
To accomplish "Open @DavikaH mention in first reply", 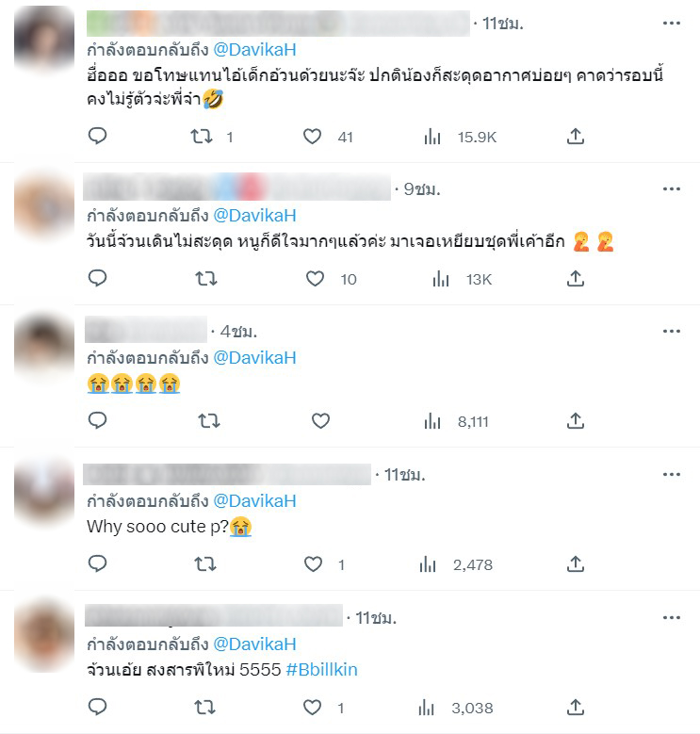I will point(254,50).
